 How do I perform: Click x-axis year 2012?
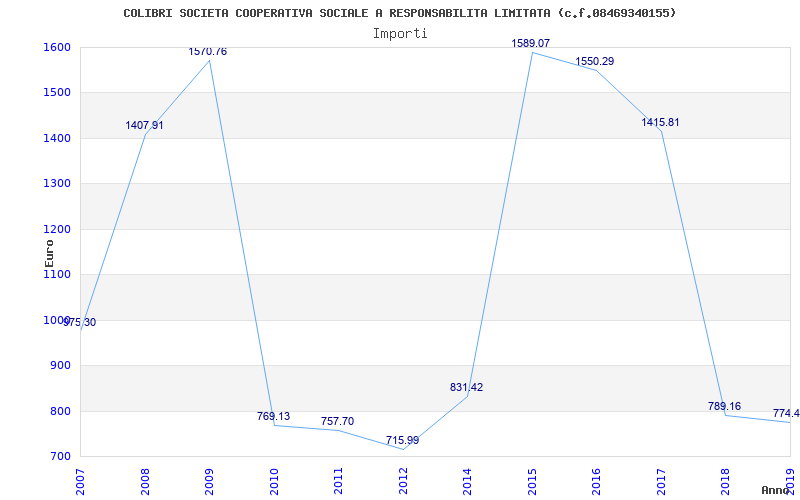(x=403, y=481)
